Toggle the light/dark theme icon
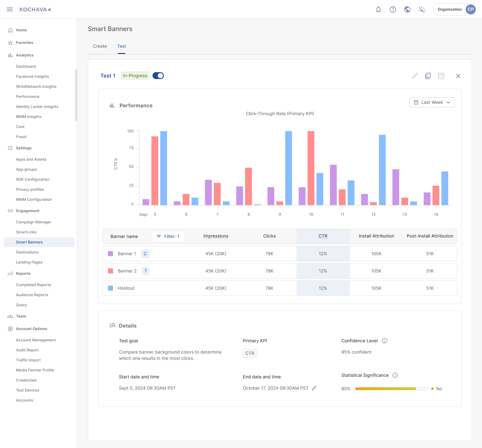The image size is (482, 448). 422,9
